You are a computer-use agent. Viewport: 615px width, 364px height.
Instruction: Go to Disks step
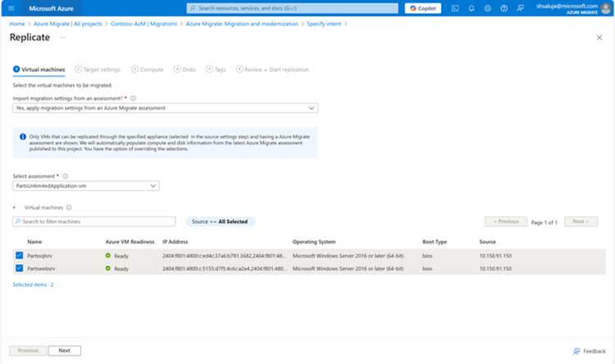click(184, 70)
